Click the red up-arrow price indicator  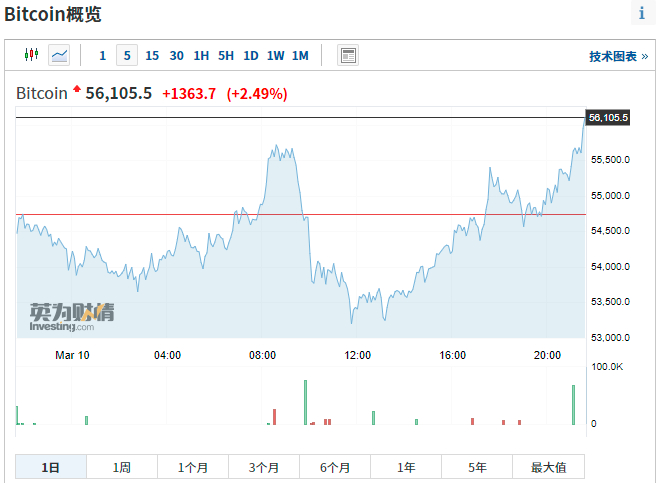[x=77, y=89]
